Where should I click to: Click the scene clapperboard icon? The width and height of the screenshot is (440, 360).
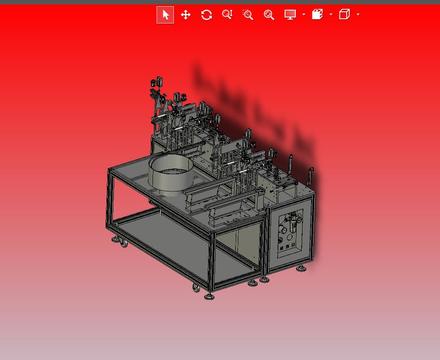[x=317, y=14]
